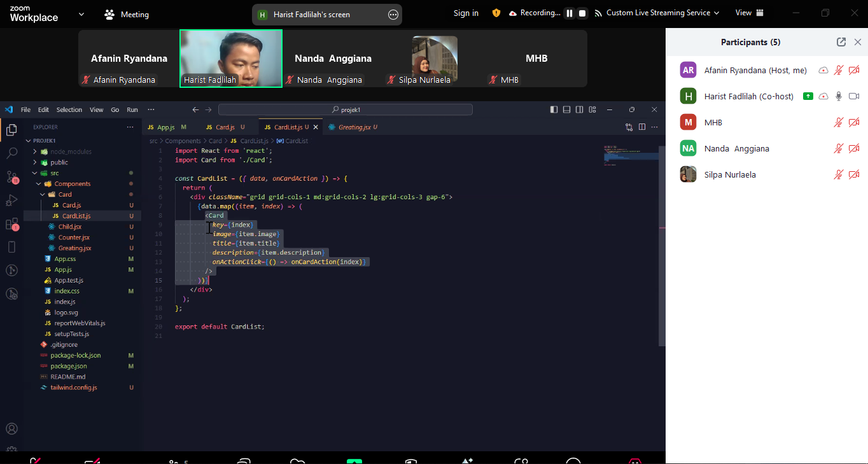Toggle Harist Fadlilah's microphone in Participants list

point(839,96)
